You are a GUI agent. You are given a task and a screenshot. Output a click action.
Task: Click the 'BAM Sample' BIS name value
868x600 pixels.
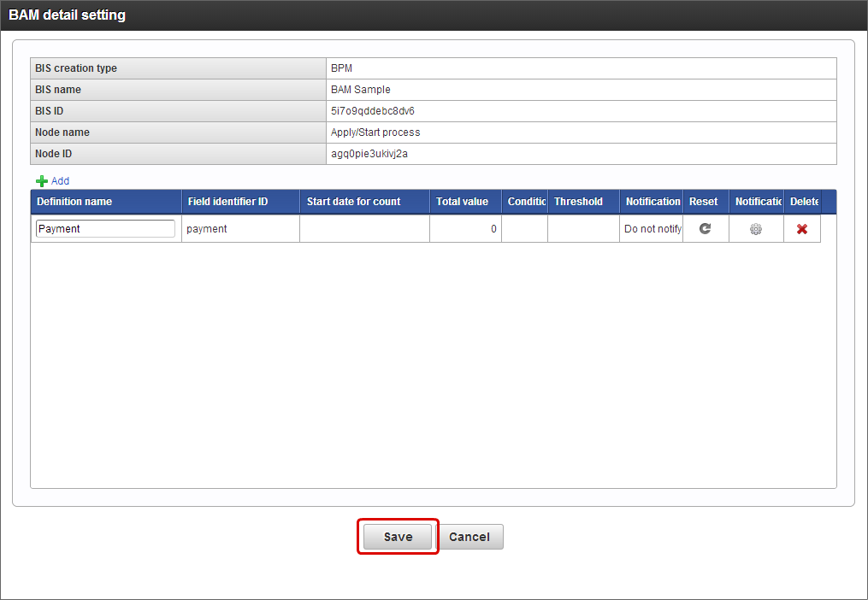(360, 90)
